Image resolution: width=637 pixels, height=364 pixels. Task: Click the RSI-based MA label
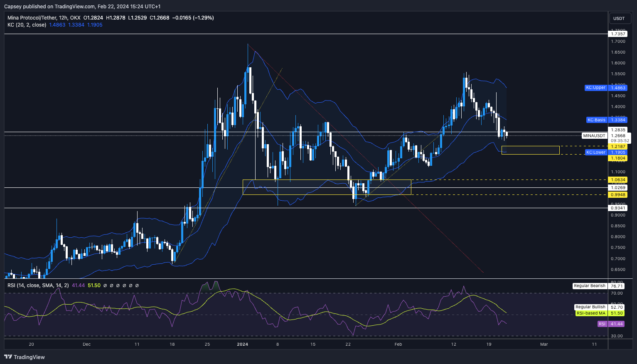tap(590, 313)
